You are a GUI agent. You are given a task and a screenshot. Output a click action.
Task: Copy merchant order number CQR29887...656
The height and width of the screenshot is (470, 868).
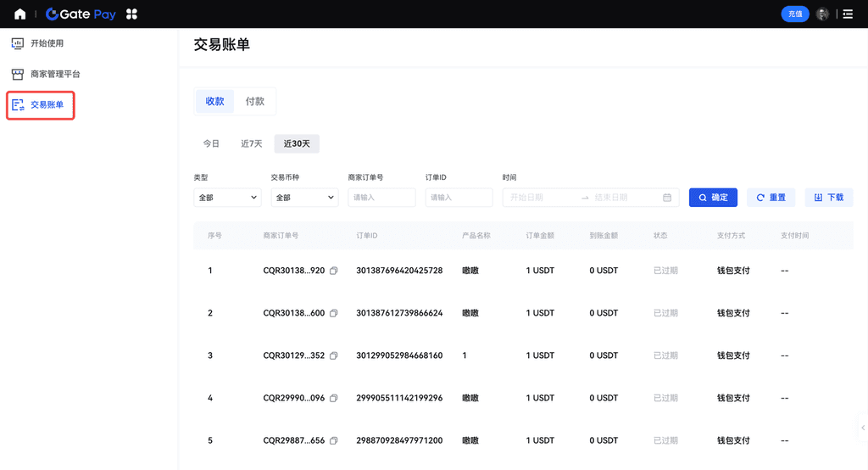pos(334,440)
